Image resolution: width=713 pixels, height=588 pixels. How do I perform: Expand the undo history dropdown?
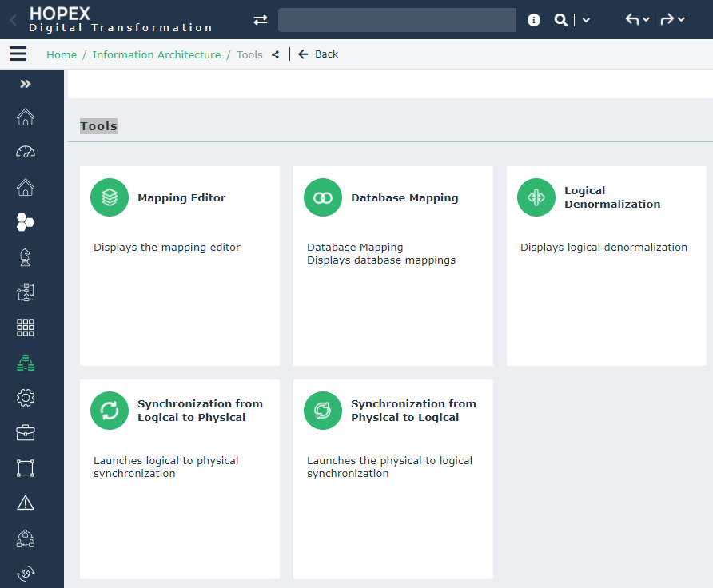(646, 20)
